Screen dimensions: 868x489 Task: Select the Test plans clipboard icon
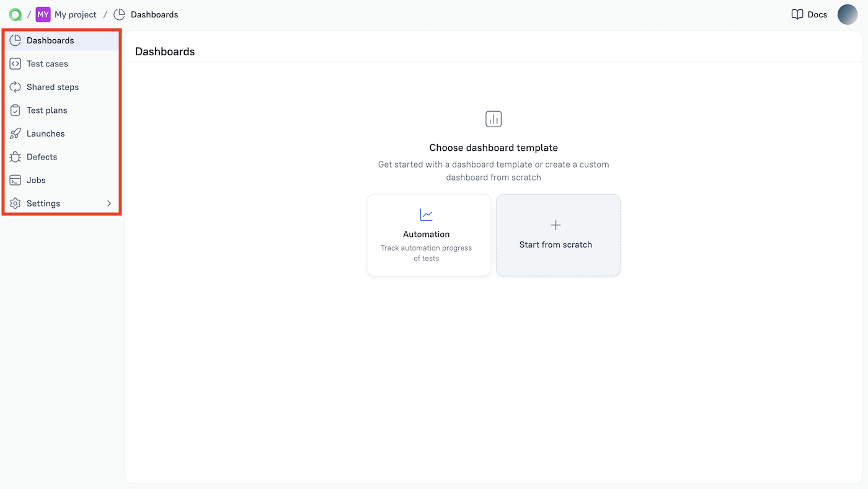(14, 110)
